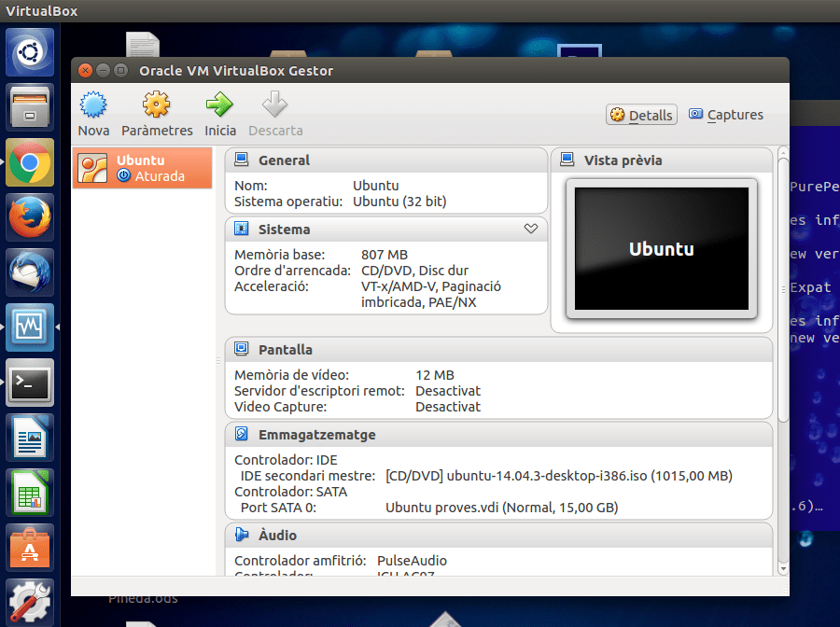Open the Emmagatzematge section header
This screenshot has height=627, width=840.
click(x=498, y=435)
